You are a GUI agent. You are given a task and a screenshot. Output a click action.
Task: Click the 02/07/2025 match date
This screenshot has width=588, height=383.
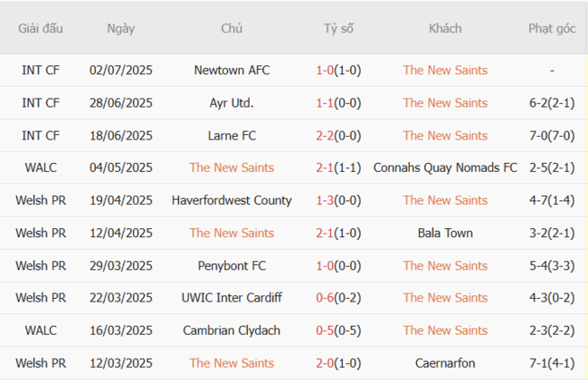tap(120, 71)
